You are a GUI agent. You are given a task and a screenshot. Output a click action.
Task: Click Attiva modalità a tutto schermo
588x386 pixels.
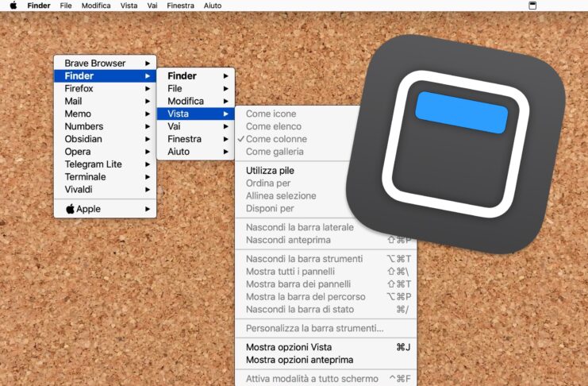(x=325, y=379)
